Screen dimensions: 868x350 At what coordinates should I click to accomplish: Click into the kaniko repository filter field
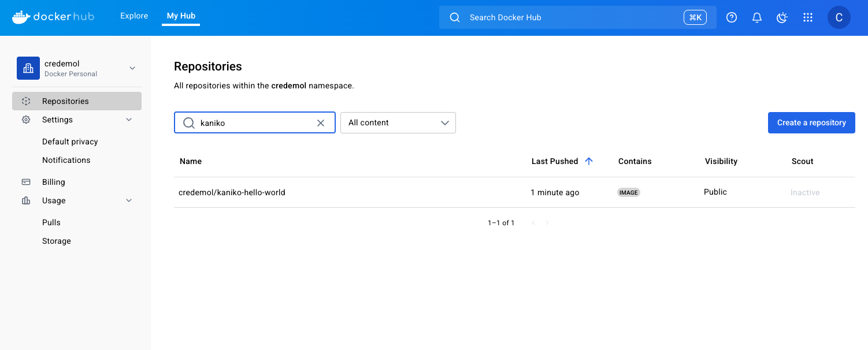pos(255,122)
